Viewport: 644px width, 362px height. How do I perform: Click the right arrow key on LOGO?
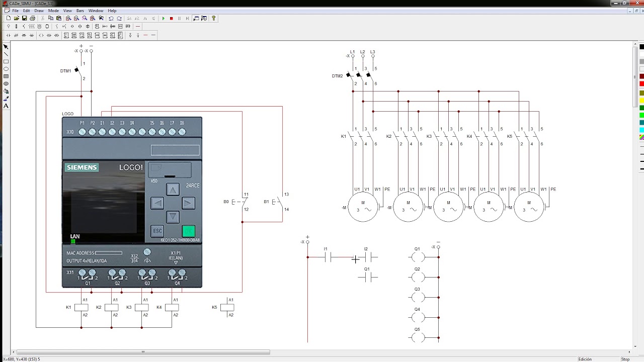188,203
